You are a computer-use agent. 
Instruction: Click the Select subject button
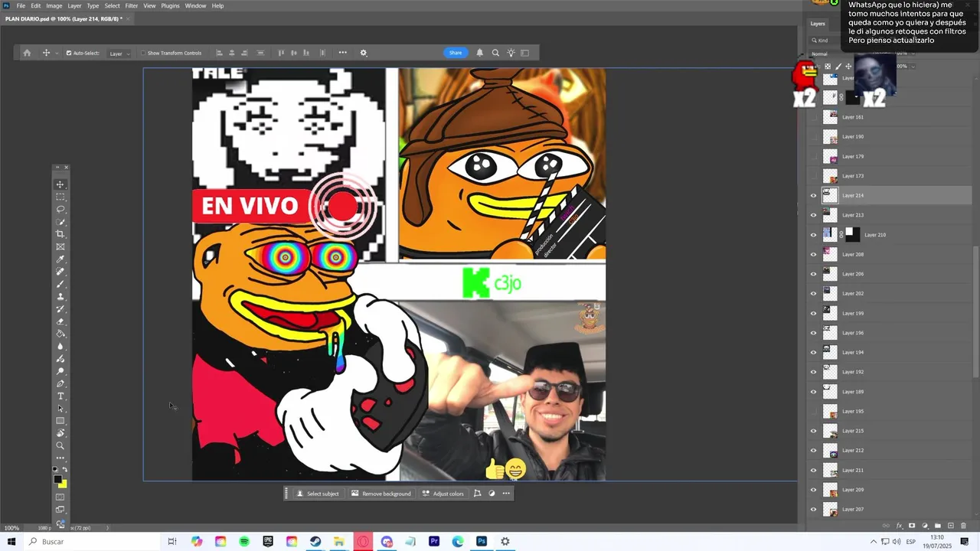pyautogui.click(x=318, y=494)
